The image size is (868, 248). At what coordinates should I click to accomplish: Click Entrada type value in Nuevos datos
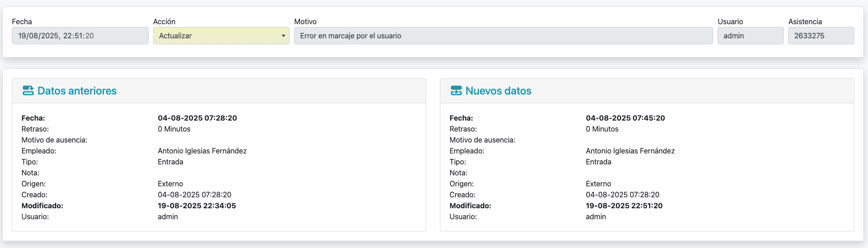[598, 162]
